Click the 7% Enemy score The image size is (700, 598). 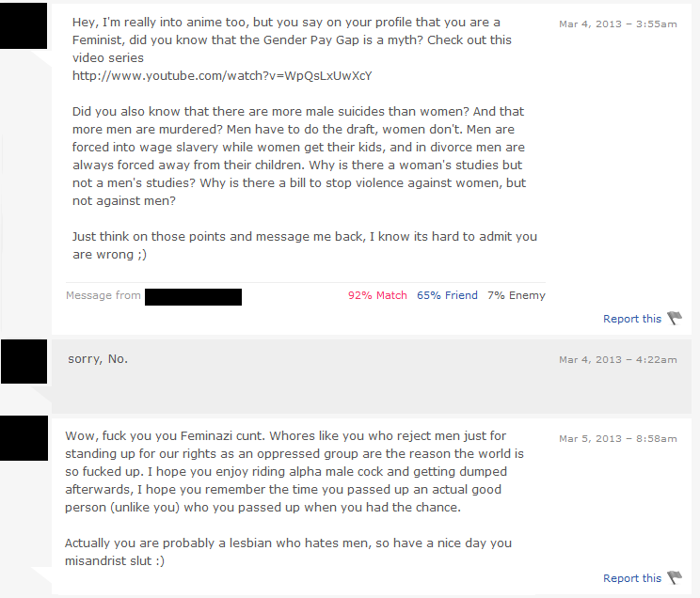[x=517, y=295]
